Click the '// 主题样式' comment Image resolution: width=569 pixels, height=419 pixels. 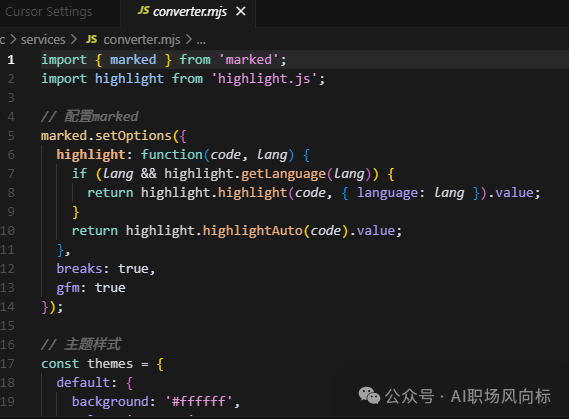pos(81,344)
